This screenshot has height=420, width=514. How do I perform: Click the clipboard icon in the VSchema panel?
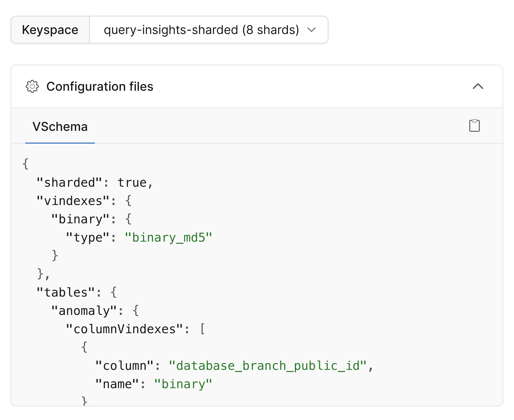(474, 126)
